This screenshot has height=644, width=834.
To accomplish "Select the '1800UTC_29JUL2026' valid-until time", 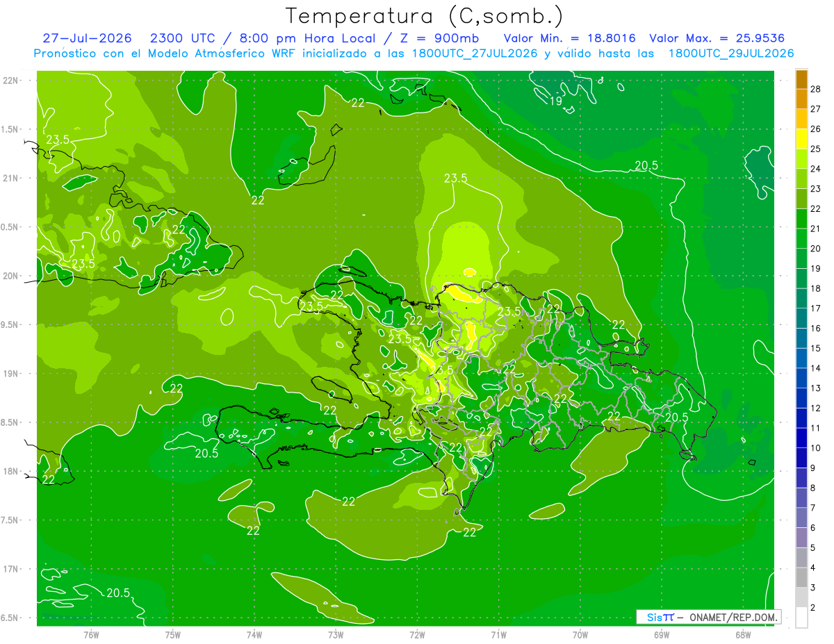I will click(x=731, y=53).
